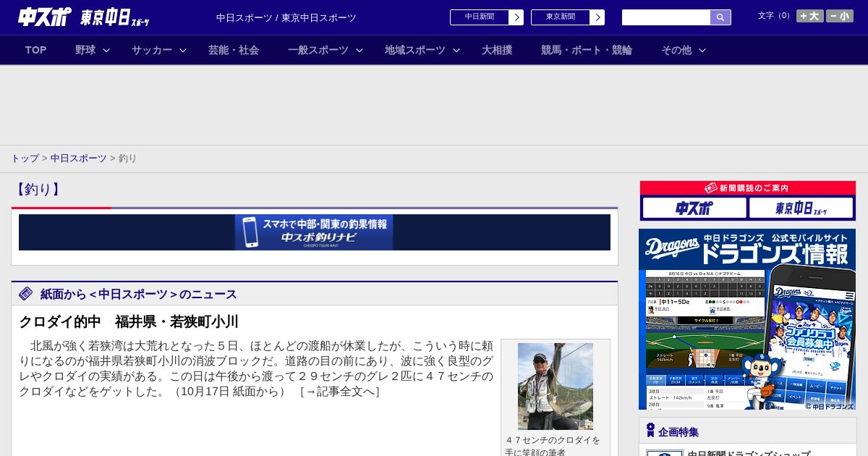
Task: Open the その他 menu item
Action: pyautogui.click(x=676, y=50)
